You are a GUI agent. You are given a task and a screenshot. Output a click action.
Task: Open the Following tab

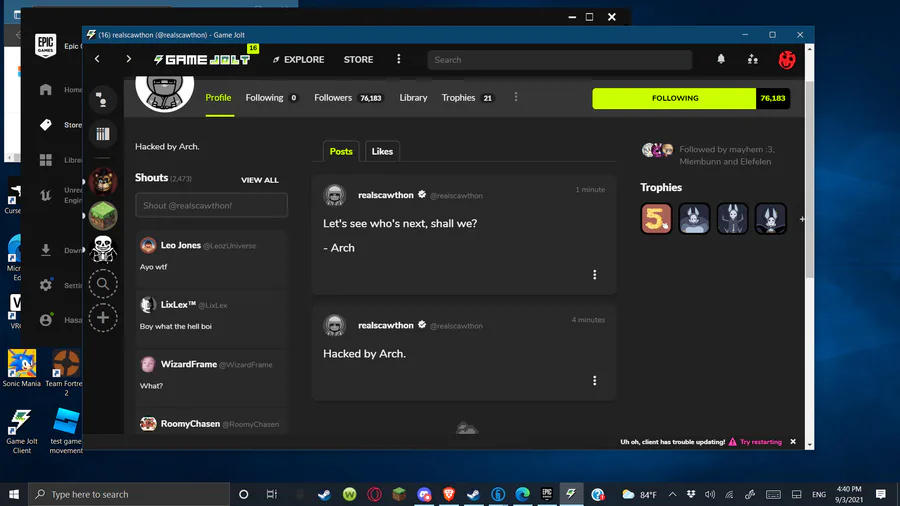pos(271,98)
